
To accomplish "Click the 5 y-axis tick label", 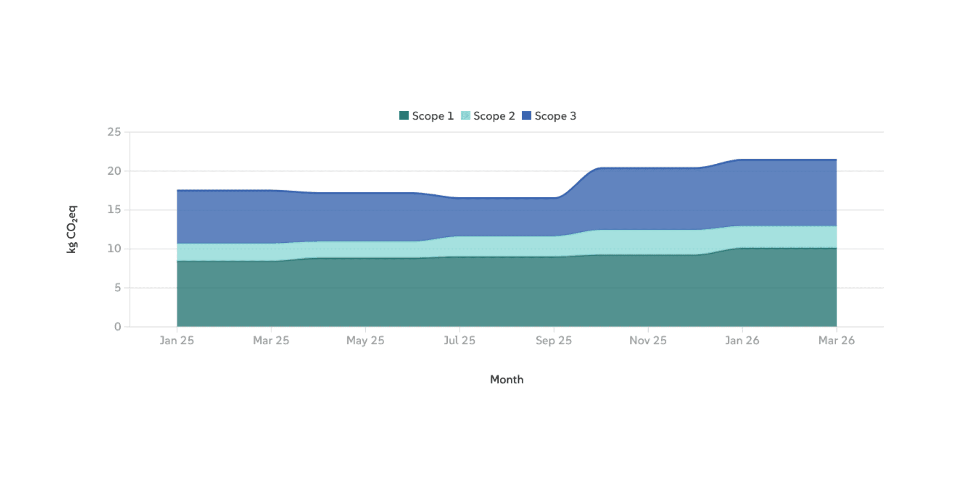I will (118, 288).
